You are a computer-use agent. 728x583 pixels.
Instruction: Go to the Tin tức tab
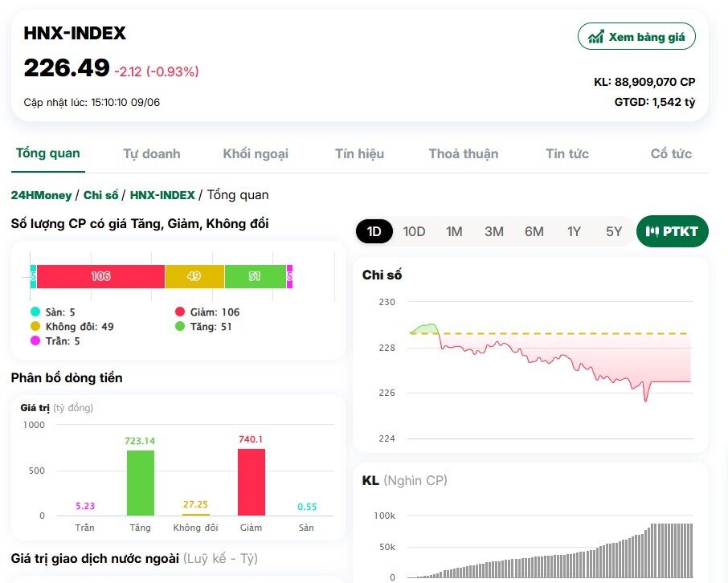click(567, 153)
